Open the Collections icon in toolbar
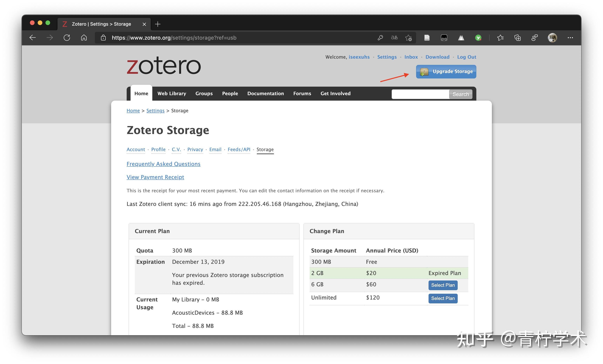The image size is (603, 364). 518,38
